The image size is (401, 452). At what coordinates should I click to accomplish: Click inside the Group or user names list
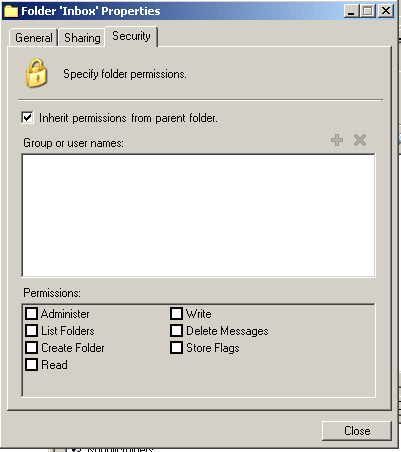coord(198,215)
